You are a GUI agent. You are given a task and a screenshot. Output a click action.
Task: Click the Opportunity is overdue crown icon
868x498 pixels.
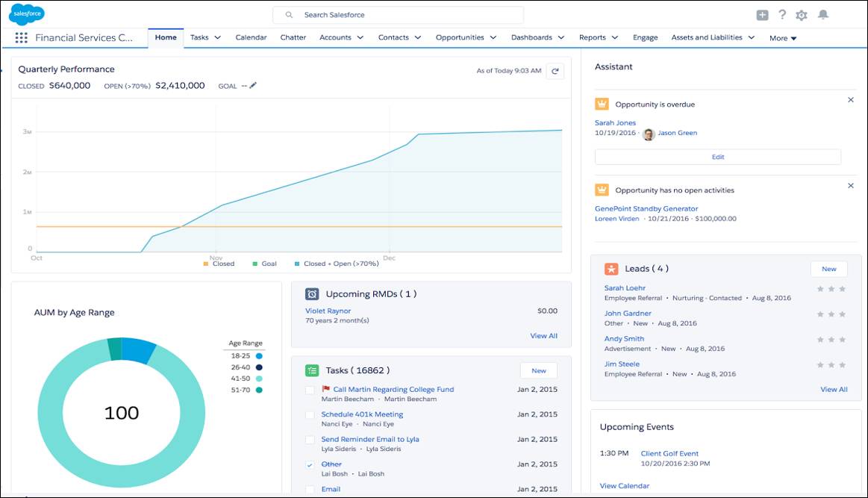tap(602, 104)
